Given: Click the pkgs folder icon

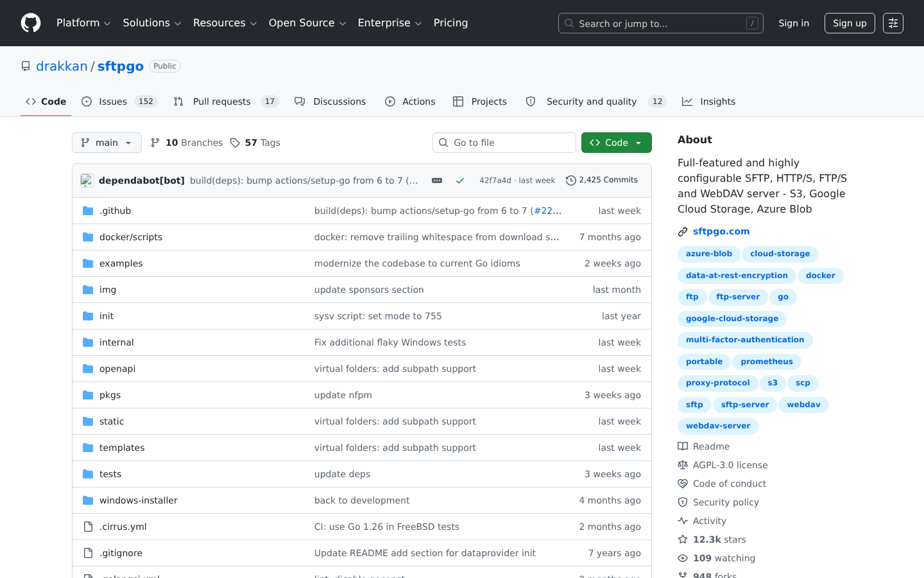Looking at the screenshot, I should (x=88, y=395).
